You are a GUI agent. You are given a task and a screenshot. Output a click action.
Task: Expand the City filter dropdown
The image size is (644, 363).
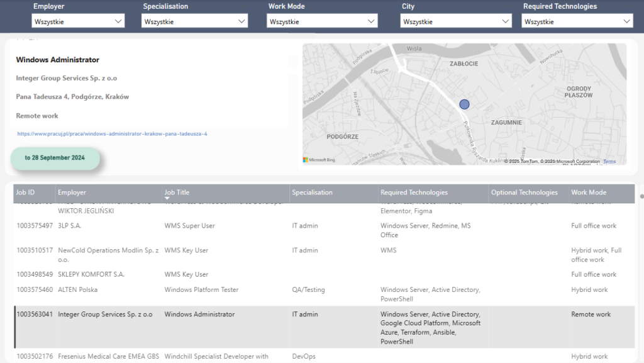pos(456,21)
